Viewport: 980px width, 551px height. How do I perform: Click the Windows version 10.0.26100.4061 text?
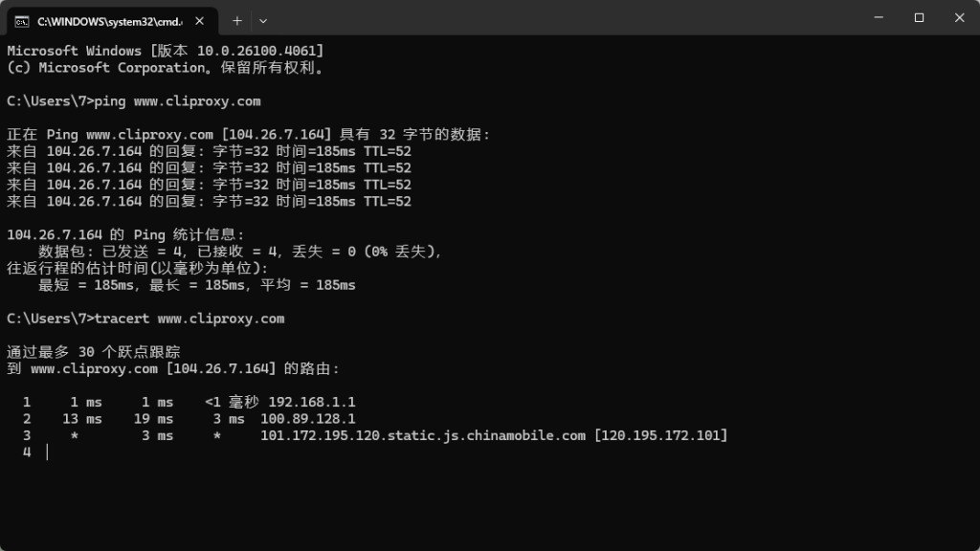coord(256,51)
